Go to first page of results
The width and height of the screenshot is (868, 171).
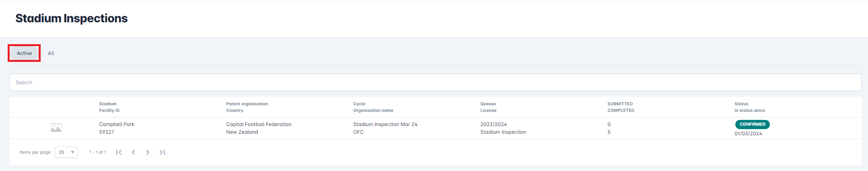(119, 152)
